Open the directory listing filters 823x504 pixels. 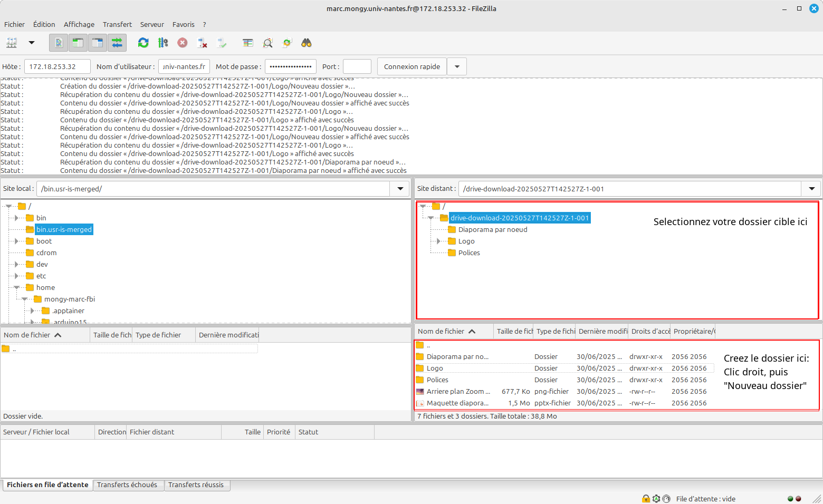point(247,43)
